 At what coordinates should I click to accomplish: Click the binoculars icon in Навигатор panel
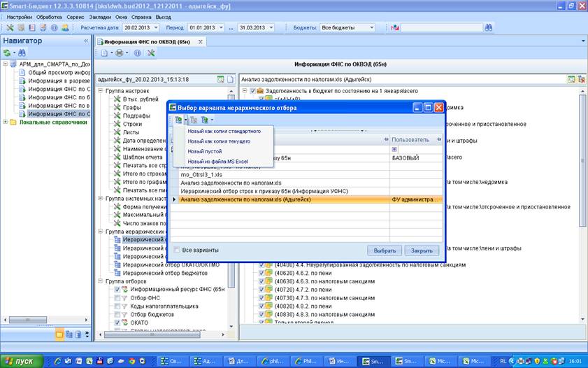pyautogui.click(x=22, y=53)
